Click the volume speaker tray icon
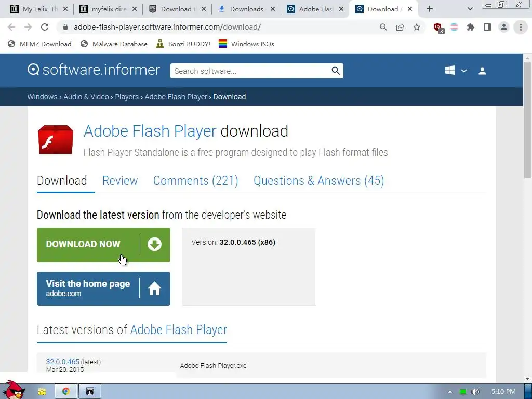The width and height of the screenshot is (532, 399). [x=475, y=392]
